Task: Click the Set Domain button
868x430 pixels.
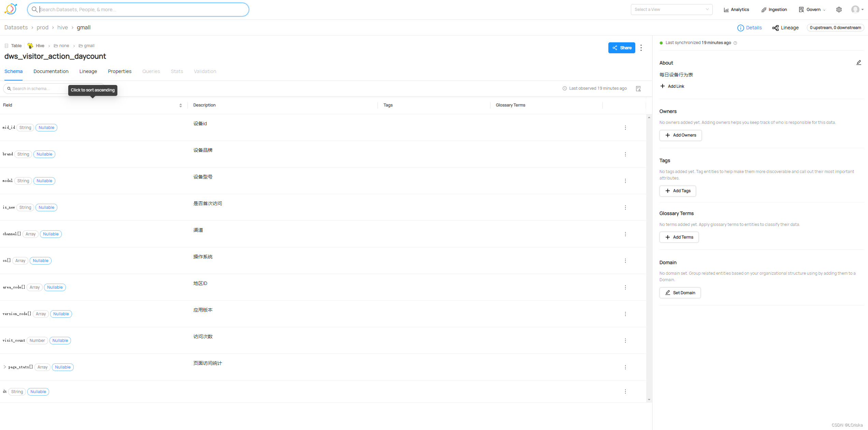Action: 680,293
